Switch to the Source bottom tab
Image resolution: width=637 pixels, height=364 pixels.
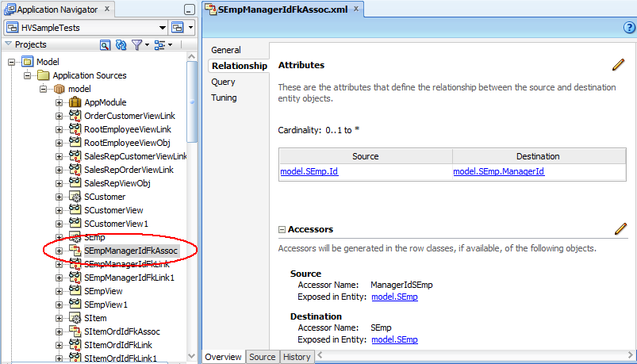pyautogui.click(x=262, y=357)
